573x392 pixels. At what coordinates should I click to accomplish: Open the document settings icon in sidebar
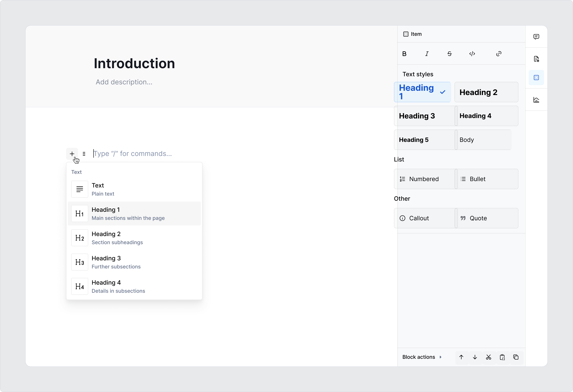[x=536, y=59]
